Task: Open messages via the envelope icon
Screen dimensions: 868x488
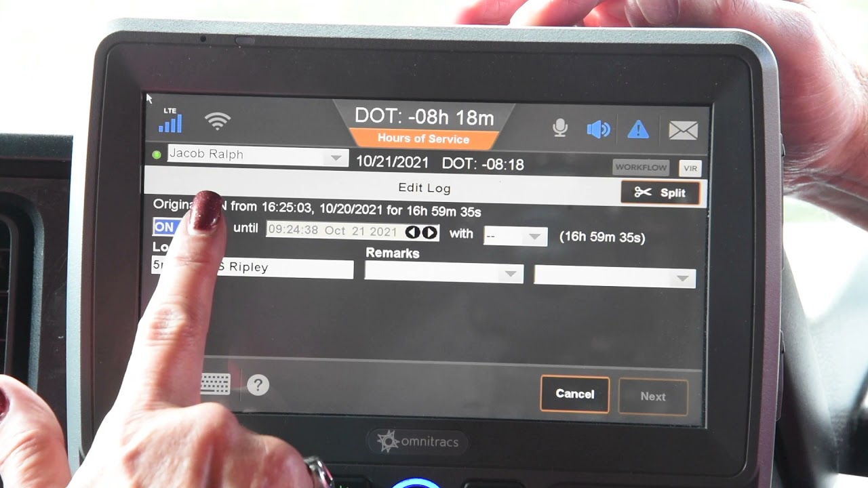Action: 683,130
